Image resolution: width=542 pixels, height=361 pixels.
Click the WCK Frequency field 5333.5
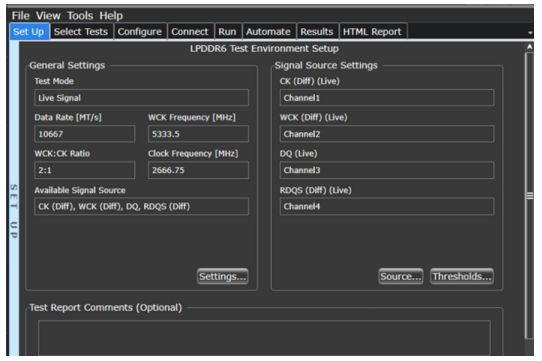click(x=198, y=134)
